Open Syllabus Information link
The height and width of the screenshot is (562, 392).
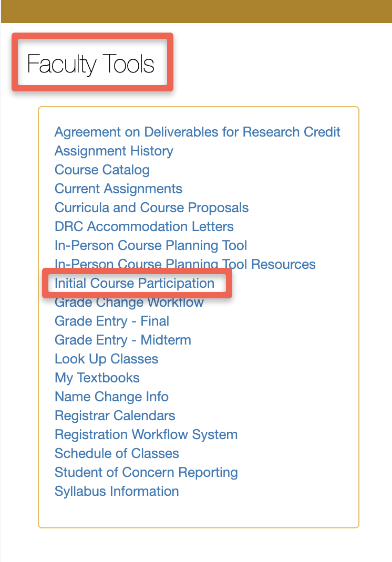(117, 491)
